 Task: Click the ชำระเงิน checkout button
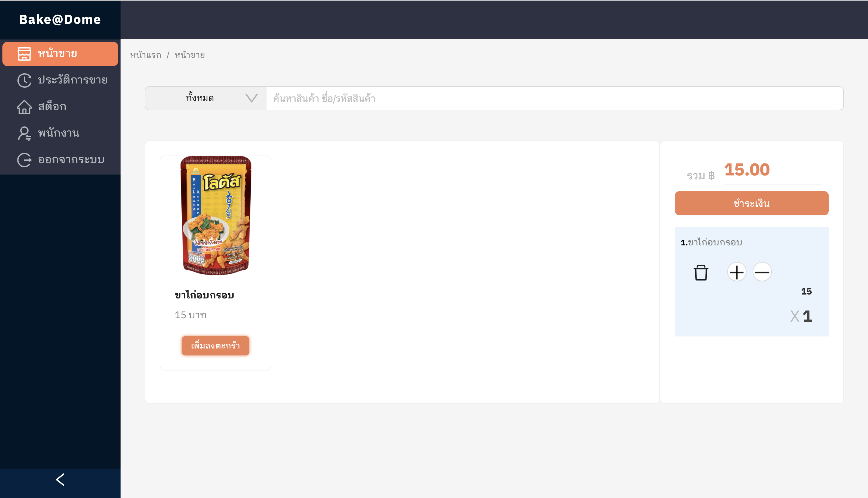click(751, 203)
